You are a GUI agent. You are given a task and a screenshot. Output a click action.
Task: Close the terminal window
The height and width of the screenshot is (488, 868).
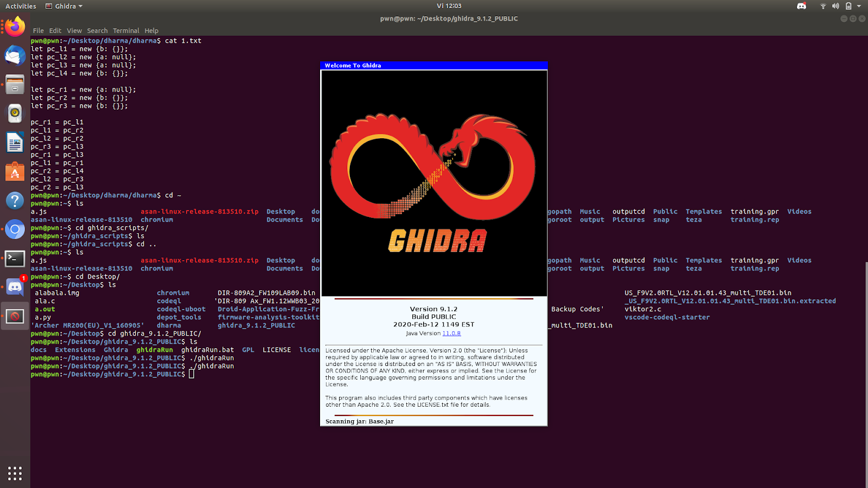[862, 18]
